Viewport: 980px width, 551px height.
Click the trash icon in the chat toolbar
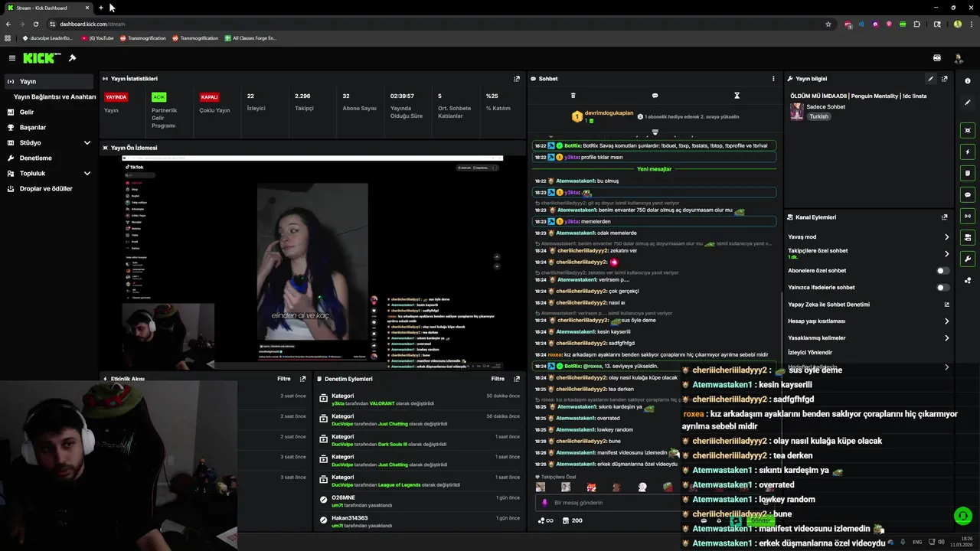tap(573, 96)
